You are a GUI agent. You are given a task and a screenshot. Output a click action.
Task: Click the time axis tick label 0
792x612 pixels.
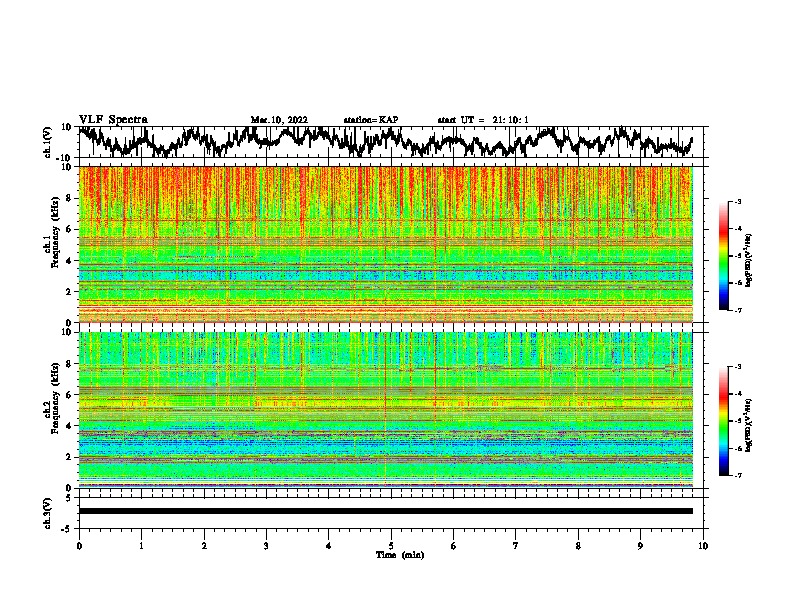tap(79, 546)
